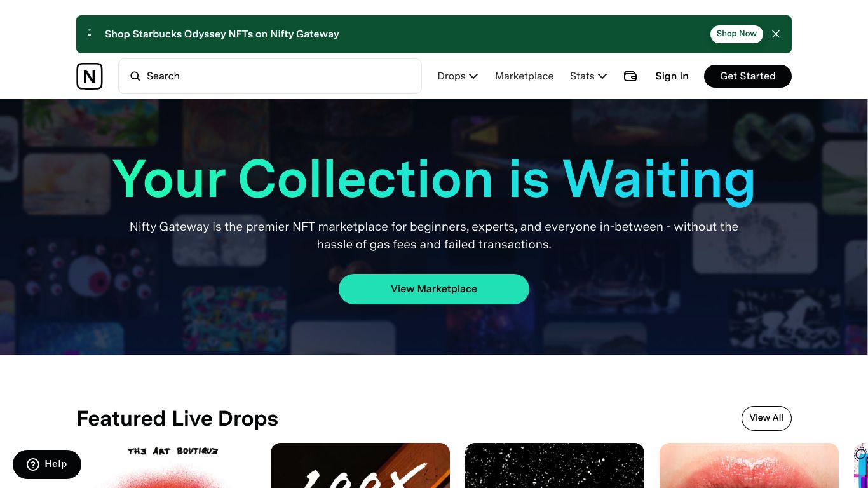Viewport: 868px width, 488px height.
Task: Click the search magnifier icon
Action: coord(135,76)
